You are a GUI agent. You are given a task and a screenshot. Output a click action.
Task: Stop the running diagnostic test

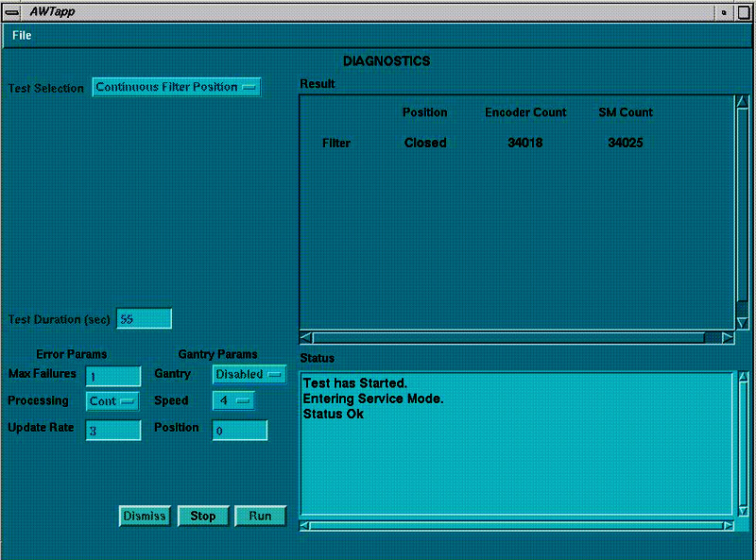203,516
